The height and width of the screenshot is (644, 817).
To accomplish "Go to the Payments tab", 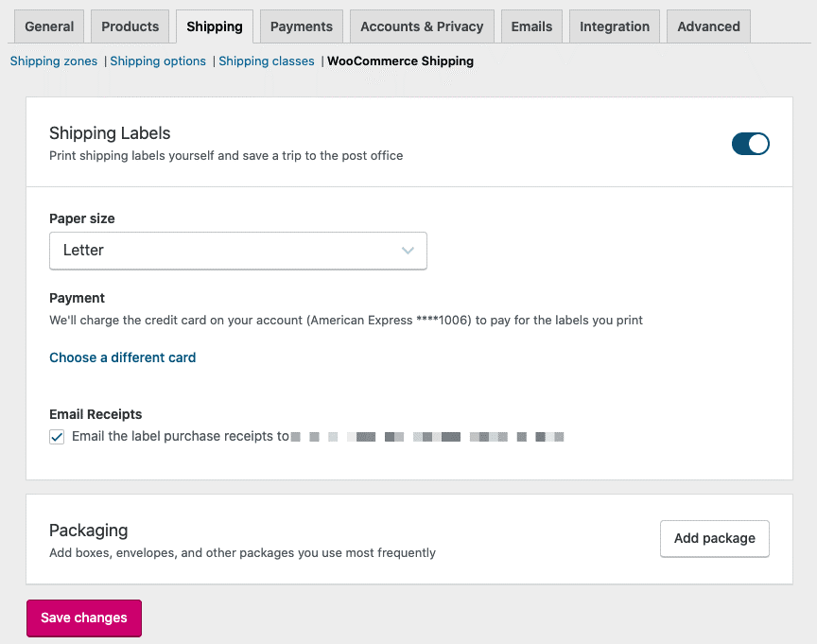I will pos(301,26).
